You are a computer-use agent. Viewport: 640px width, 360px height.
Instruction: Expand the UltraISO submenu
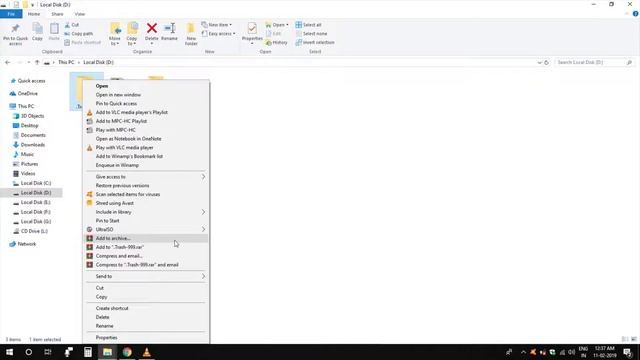[146, 229]
